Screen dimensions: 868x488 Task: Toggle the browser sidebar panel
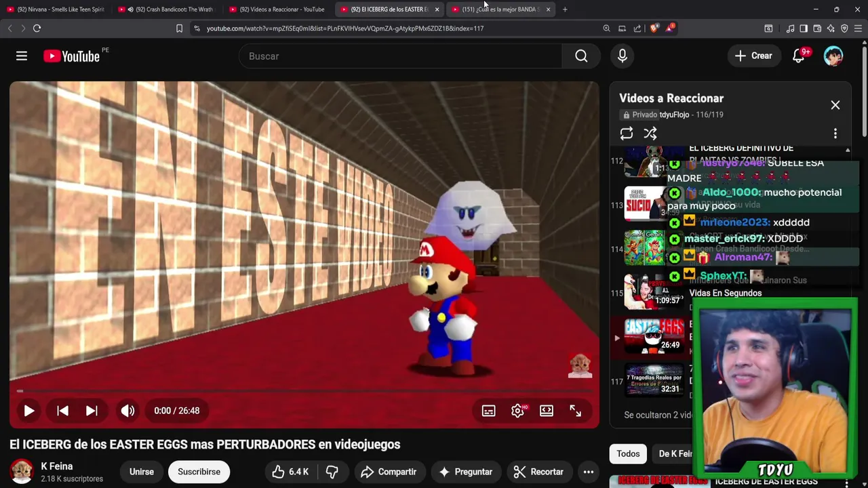point(804,28)
